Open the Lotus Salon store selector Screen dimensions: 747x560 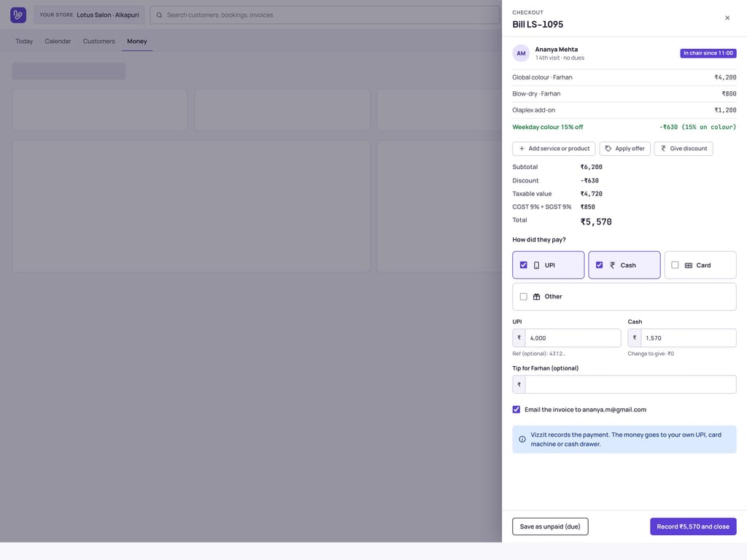[89, 15]
